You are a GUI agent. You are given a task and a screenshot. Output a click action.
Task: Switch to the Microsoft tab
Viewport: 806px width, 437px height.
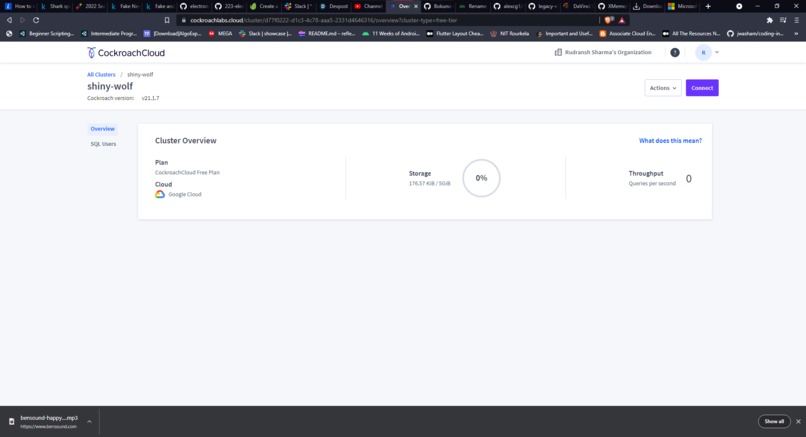pyautogui.click(x=683, y=6)
